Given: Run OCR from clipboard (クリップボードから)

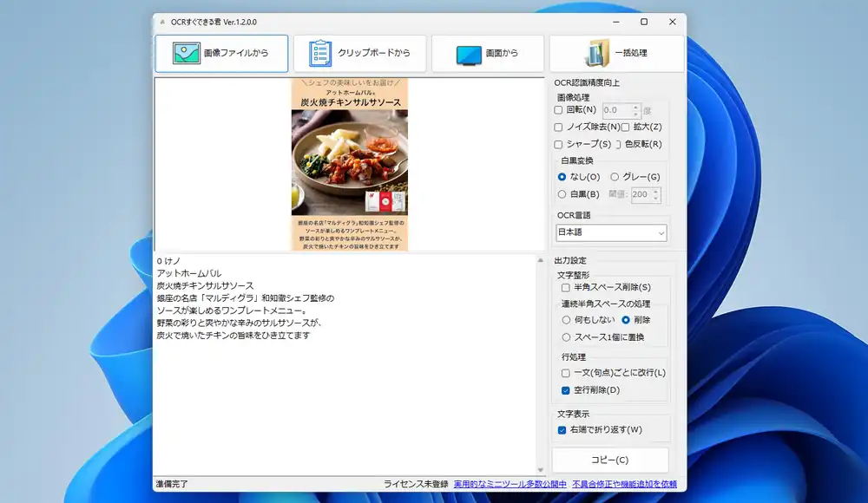Looking at the screenshot, I should (358, 52).
